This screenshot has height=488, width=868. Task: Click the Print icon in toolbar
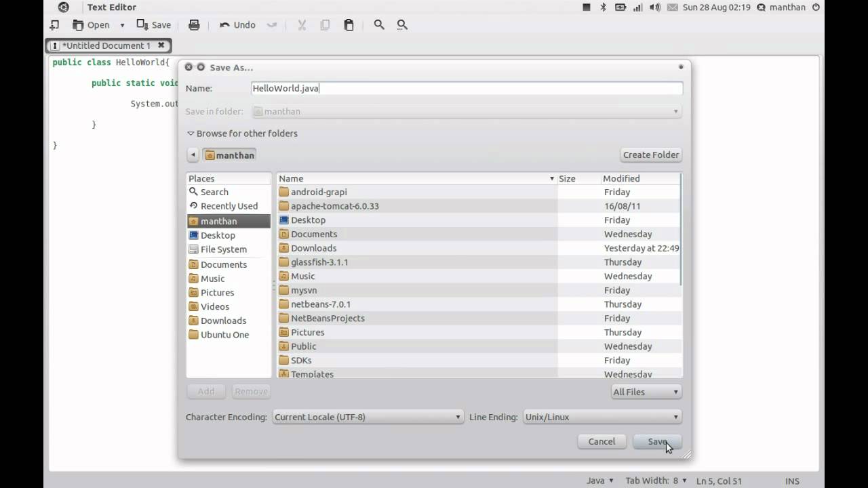pyautogui.click(x=194, y=25)
